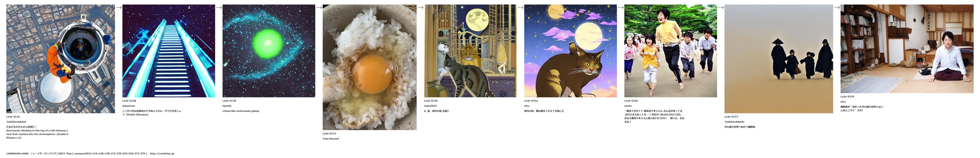Open the running barefoot children image
This screenshot has height=158, width=980.
(x=670, y=51)
